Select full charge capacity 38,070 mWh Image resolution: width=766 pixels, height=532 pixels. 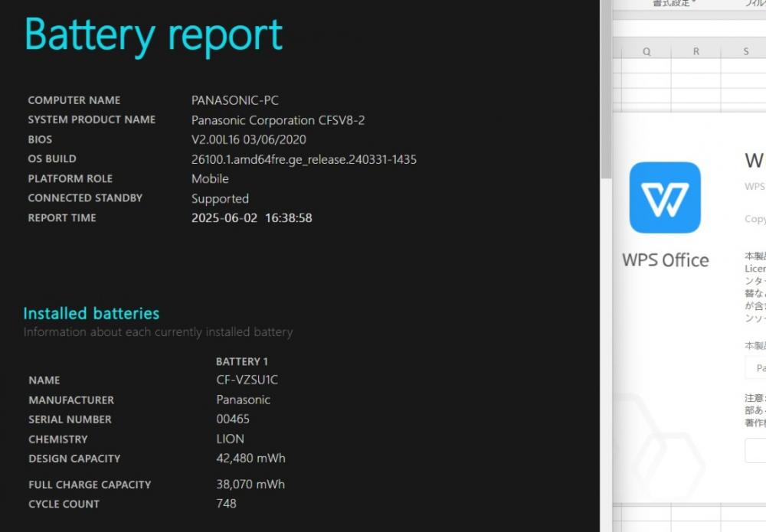tap(250, 485)
